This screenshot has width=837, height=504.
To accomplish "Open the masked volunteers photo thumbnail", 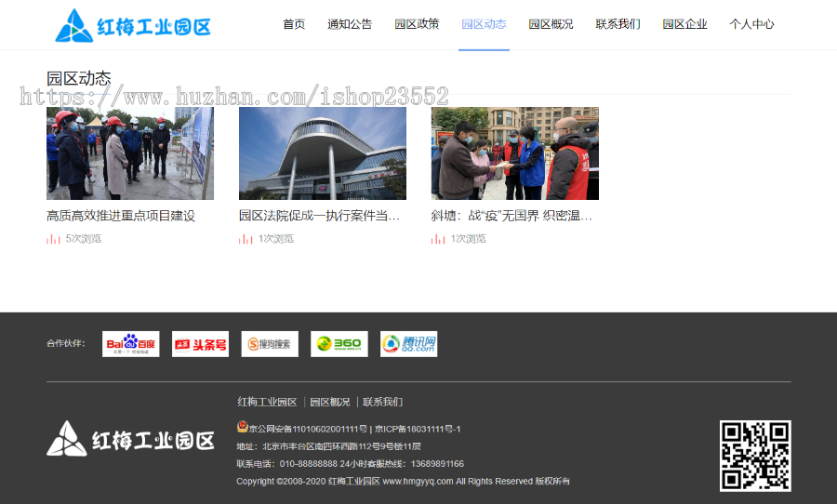I will 515,153.
